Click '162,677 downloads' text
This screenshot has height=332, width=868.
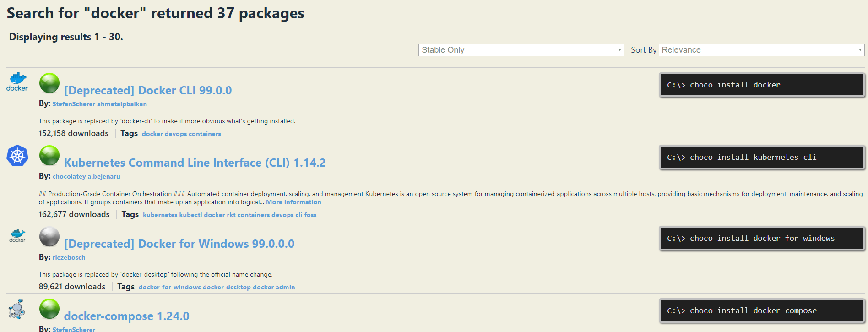(74, 214)
